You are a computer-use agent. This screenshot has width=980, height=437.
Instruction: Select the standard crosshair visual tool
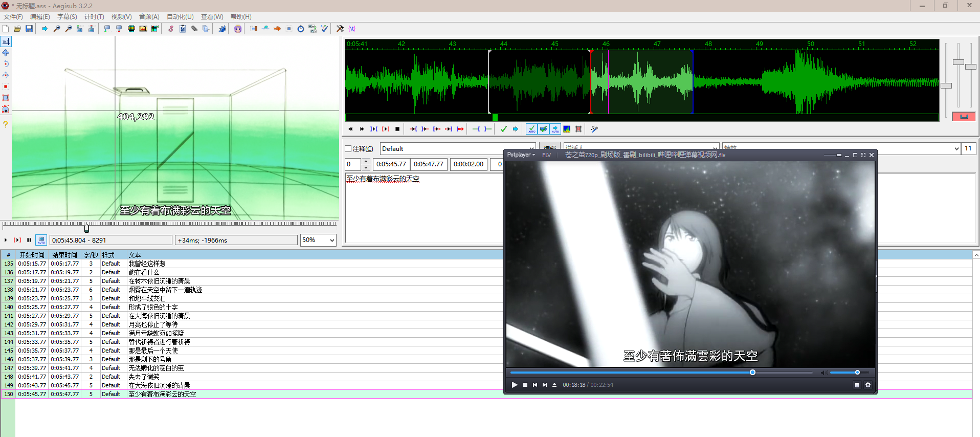(6, 41)
